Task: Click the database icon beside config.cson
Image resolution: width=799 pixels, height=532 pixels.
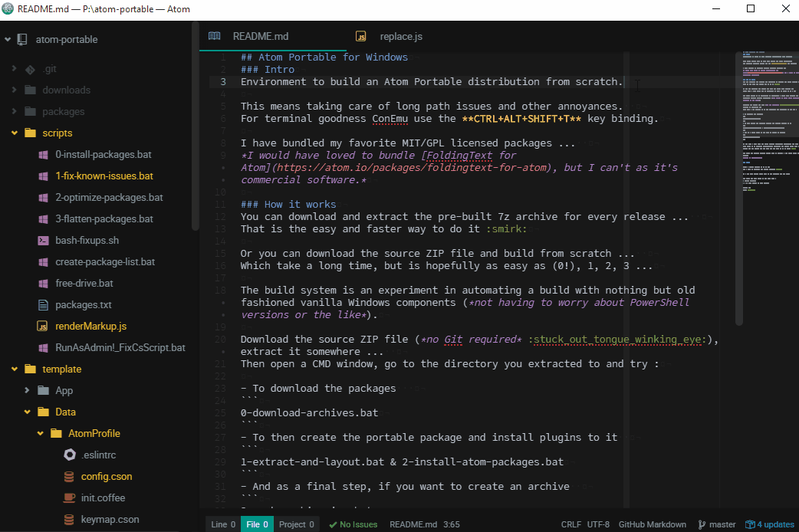Action: point(69,477)
